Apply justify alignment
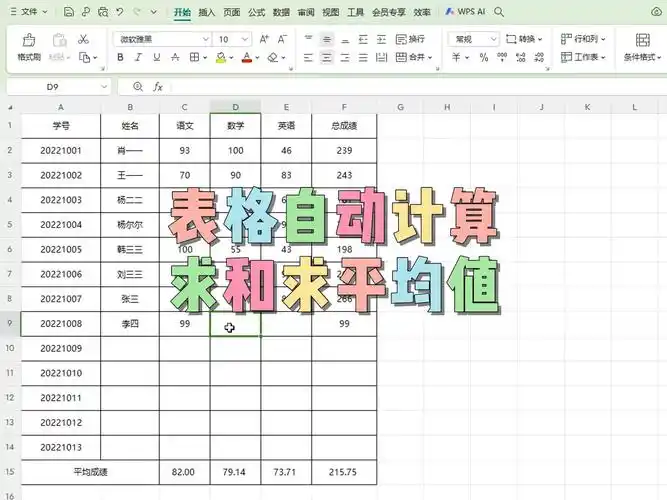Screen dimensions: 667x500 (x=363, y=57)
